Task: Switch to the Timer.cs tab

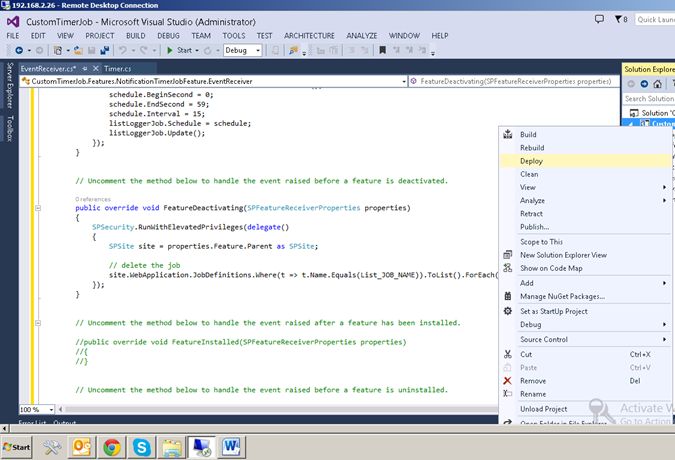Action: (117, 68)
